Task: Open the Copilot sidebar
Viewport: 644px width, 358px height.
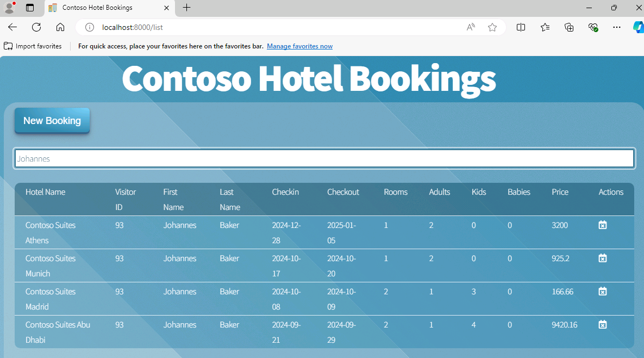Action: (639, 27)
